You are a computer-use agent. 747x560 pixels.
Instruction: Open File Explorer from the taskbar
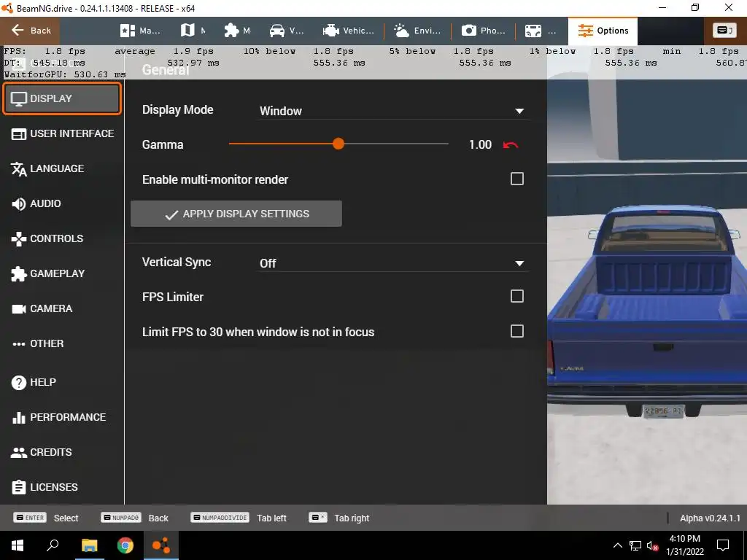[89, 545]
